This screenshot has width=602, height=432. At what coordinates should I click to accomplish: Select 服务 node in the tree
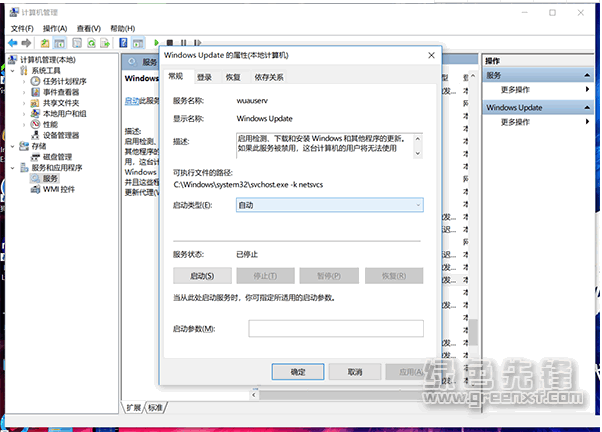click(50, 179)
